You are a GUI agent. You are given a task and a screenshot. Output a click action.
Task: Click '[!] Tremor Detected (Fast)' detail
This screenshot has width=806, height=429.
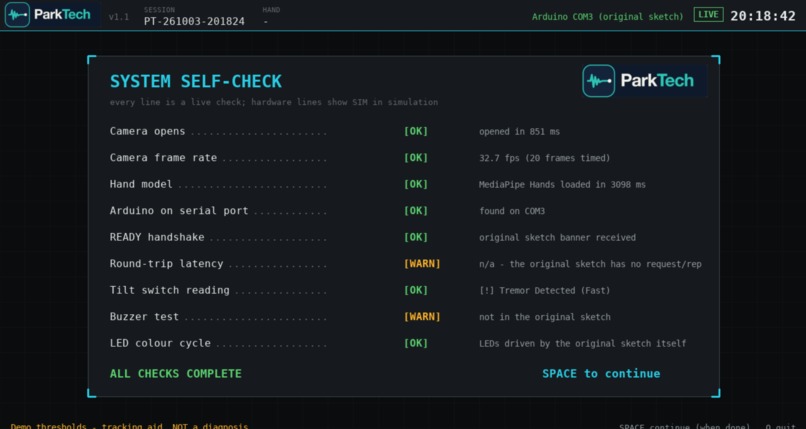click(544, 291)
